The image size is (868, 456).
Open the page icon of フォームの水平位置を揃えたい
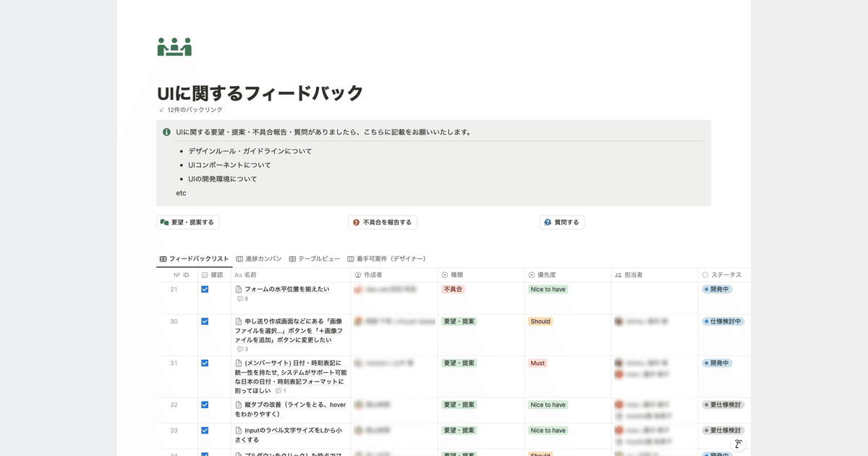(239, 290)
